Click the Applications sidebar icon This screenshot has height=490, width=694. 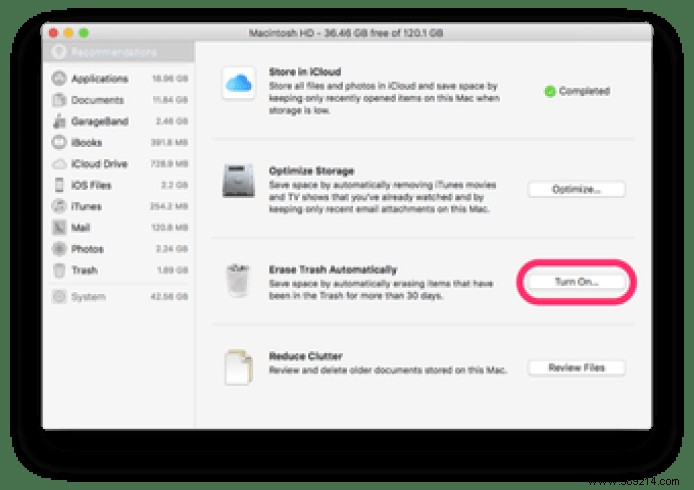[x=59, y=78]
